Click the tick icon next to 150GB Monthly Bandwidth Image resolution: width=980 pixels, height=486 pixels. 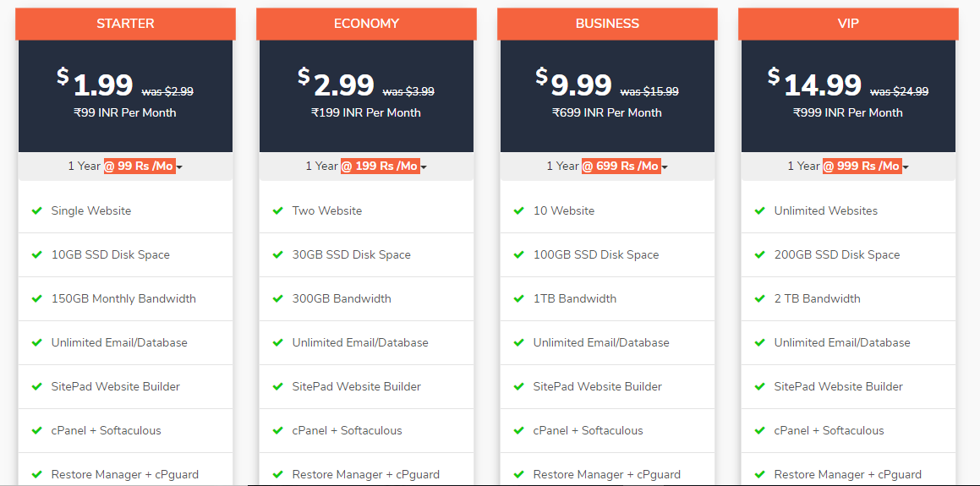pyautogui.click(x=37, y=298)
